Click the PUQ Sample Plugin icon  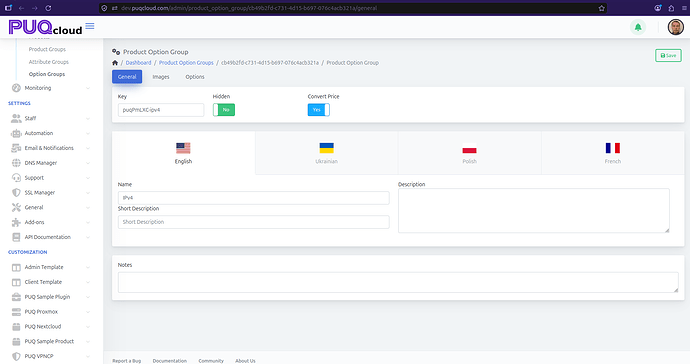[16, 297]
